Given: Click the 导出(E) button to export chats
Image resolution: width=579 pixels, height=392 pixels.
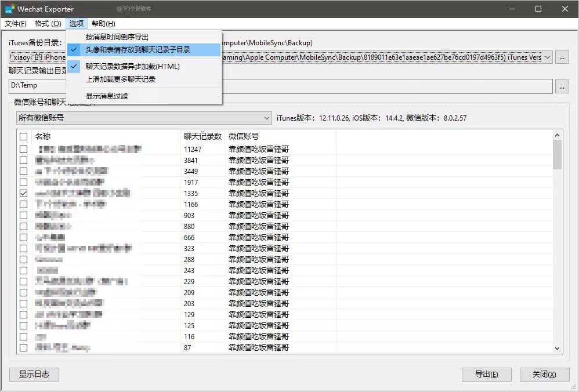Looking at the screenshot, I should (487, 374).
